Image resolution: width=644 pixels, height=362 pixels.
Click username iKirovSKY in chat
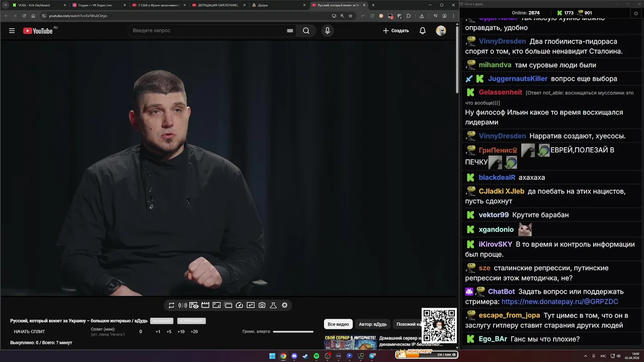496,244
